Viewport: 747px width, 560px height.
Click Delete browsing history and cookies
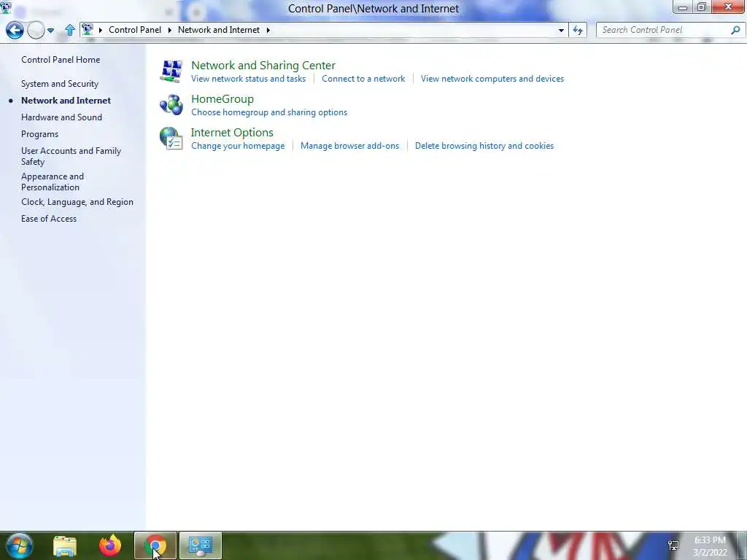pos(484,146)
